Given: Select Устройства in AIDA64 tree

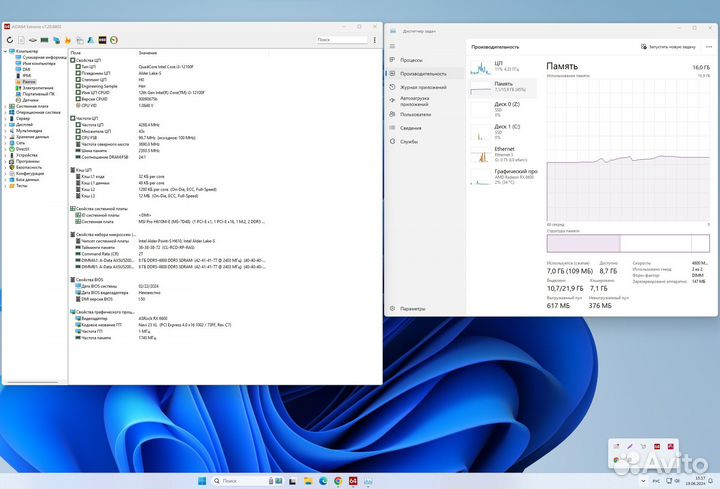Looking at the screenshot, I should coord(23,155).
